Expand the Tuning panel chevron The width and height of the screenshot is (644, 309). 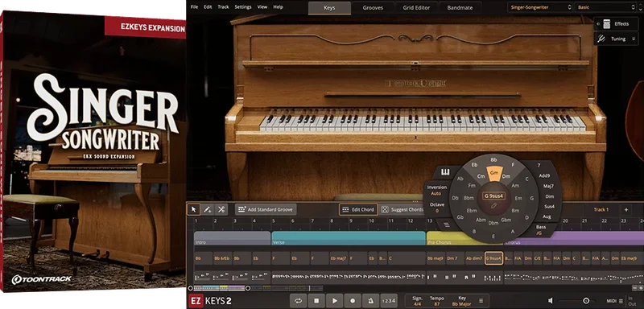(634, 39)
